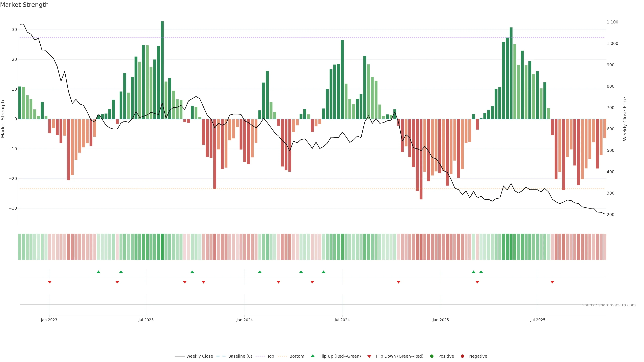
Task: Click the rightmost green flip-up triangle marker
Action: [481, 272]
